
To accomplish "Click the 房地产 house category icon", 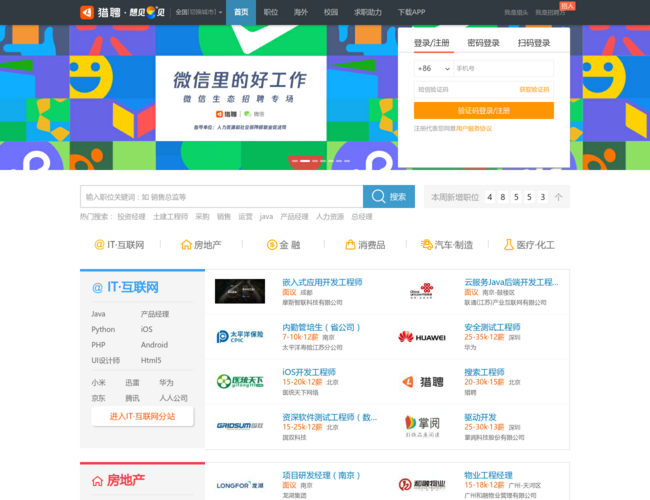I will (x=186, y=245).
